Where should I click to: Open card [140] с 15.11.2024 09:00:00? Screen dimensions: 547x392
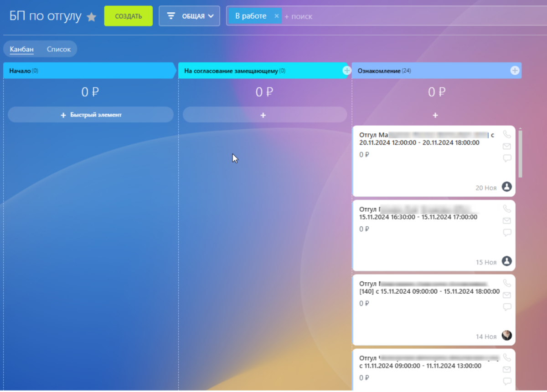(434, 310)
